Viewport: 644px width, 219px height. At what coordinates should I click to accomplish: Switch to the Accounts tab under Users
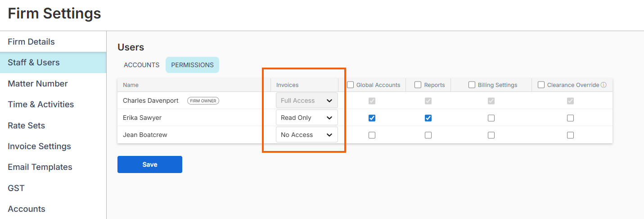[x=141, y=65]
